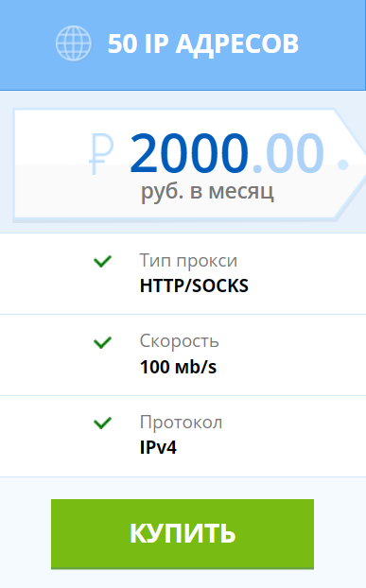Click the globe icon in header
The height and width of the screenshot is (588, 366).
coord(74,43)
